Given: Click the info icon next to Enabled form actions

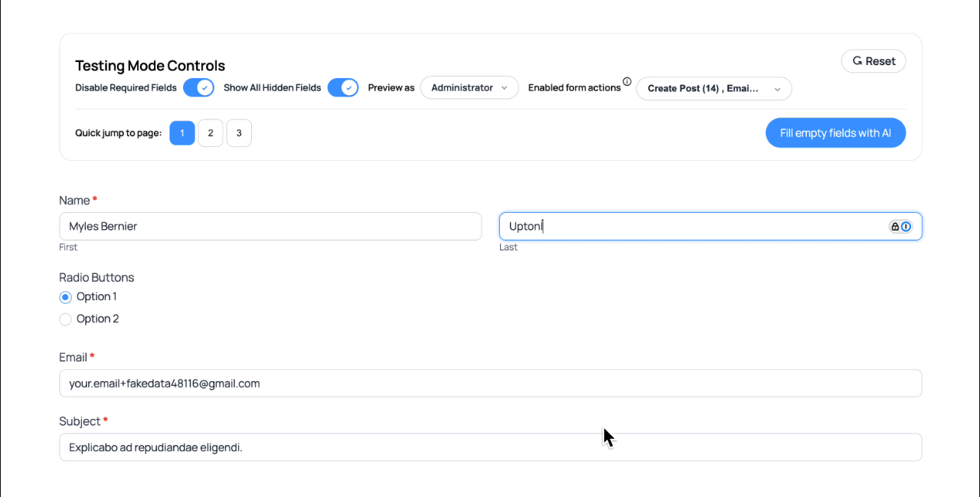Looking at the screenshot, I should [x=628, y=81].
